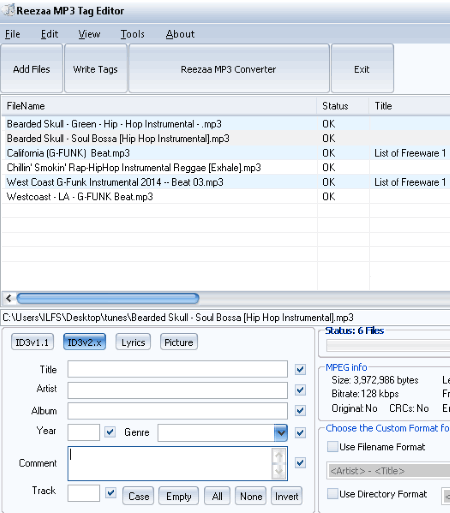Click the All selection button

[x=217, y=496]
